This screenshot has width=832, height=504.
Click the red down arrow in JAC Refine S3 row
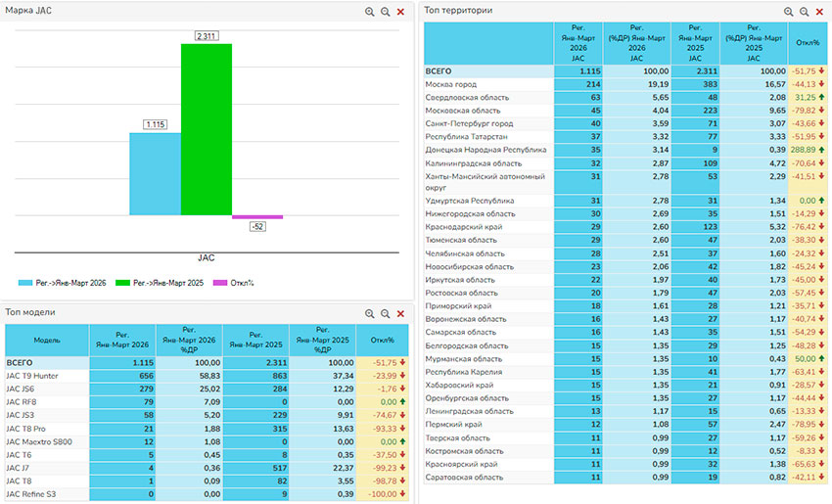point(402,494)
